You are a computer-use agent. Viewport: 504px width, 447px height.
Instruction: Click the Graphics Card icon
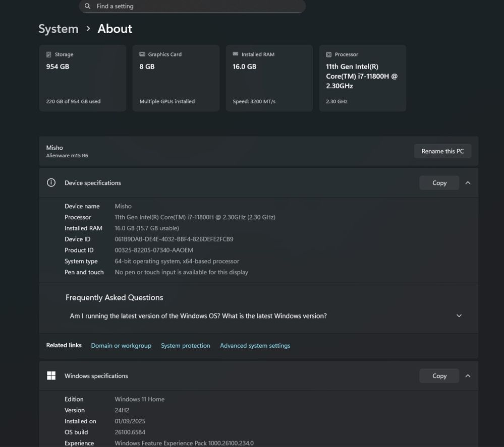(x=142, y=54)
